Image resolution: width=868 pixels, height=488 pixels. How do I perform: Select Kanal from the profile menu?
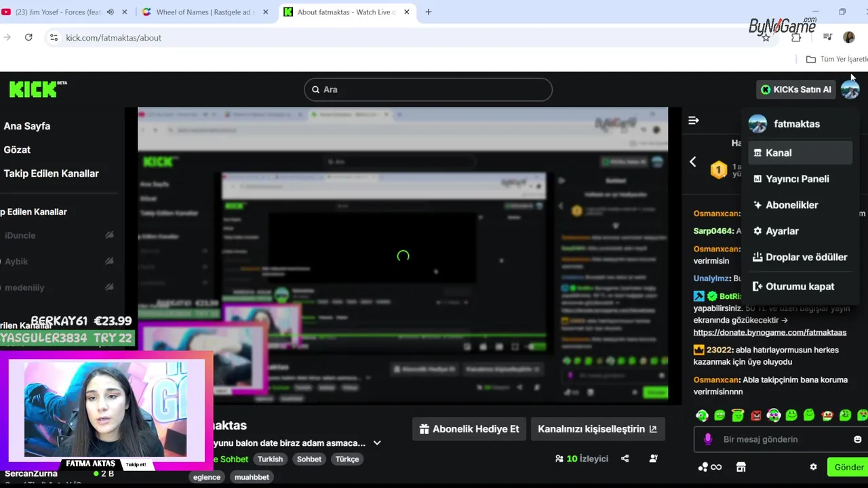tap(800, 152)
